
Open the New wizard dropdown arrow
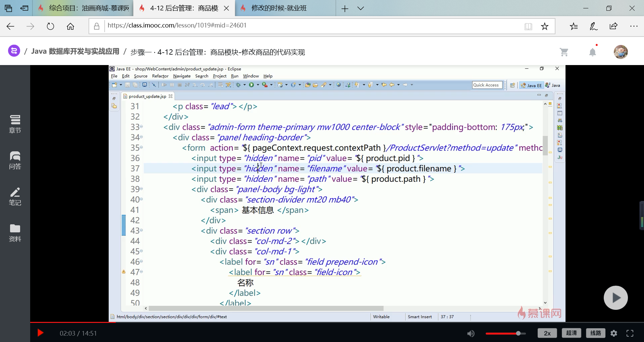(x=121, y=85)
